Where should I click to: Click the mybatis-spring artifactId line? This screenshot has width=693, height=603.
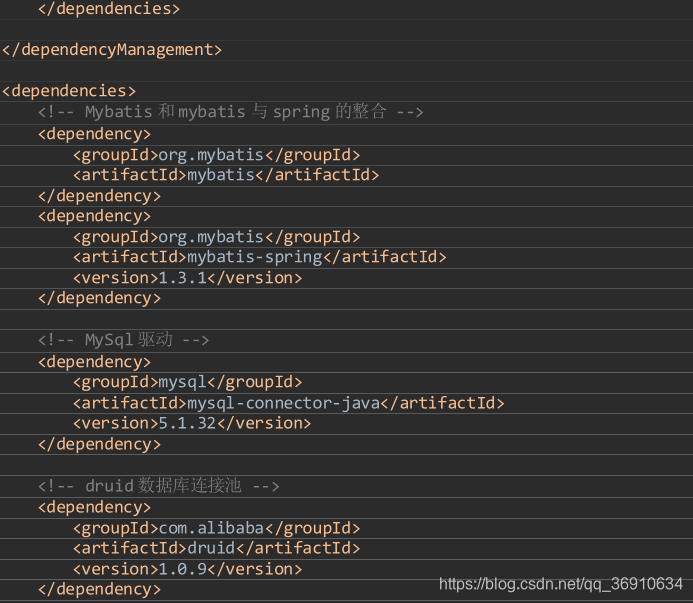click(x=260, y=257)
